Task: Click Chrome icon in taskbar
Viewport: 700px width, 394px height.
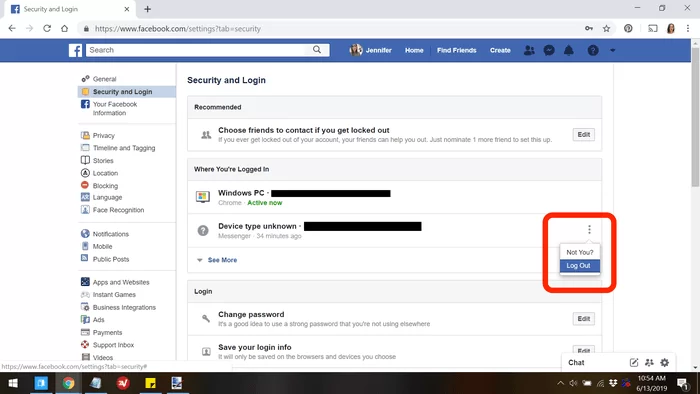Action: 68,383
